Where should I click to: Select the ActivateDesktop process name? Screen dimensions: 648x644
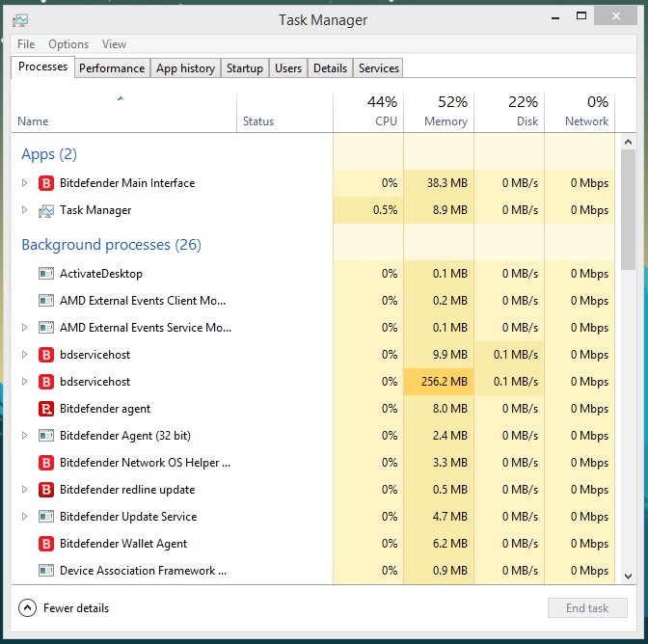tap(101, 274)
